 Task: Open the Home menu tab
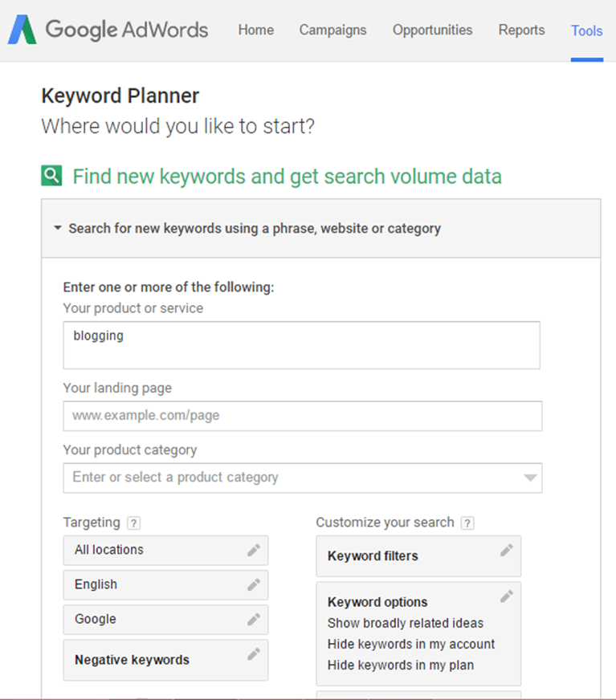256,31
